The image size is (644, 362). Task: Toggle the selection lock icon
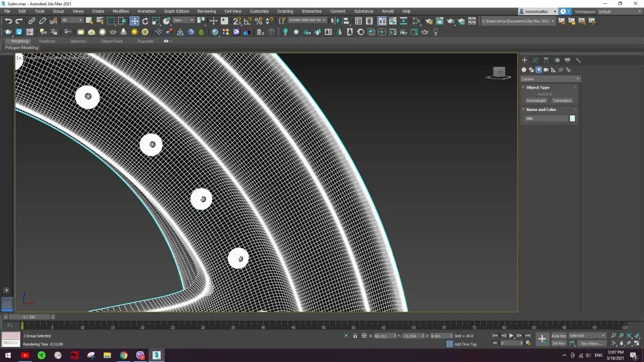tap(355, 336)
